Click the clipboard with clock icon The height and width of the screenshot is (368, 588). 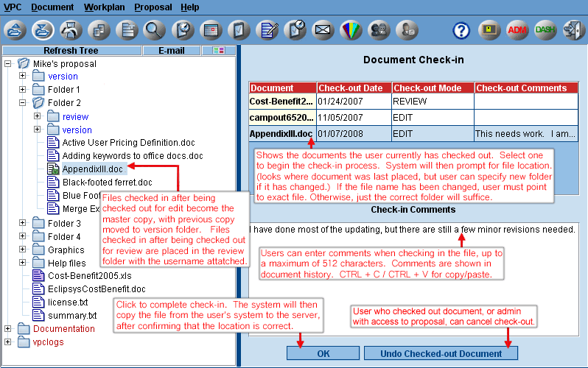click(295, 30)
